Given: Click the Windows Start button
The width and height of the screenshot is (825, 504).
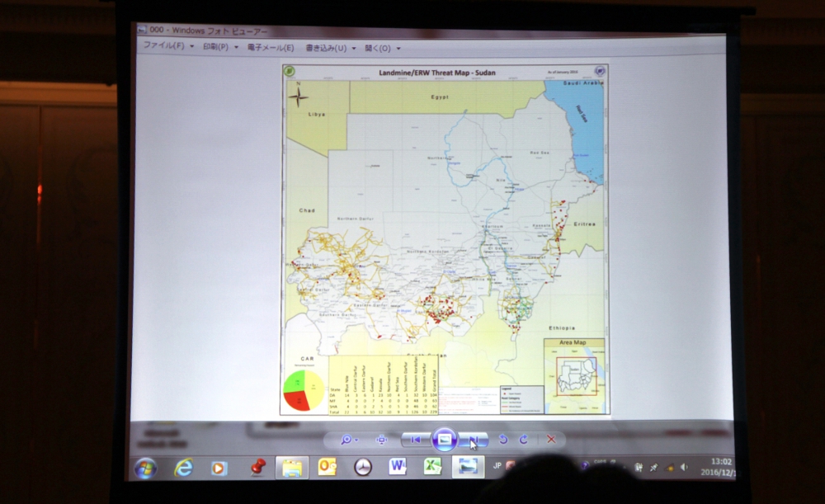Looking at the screenshot, I should point(145,469).
